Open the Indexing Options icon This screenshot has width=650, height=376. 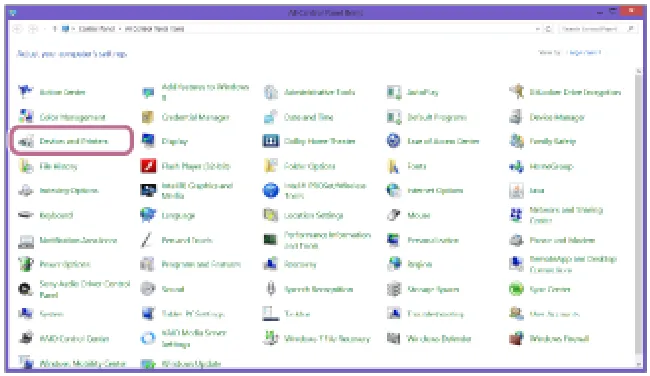tap(26, 191)
